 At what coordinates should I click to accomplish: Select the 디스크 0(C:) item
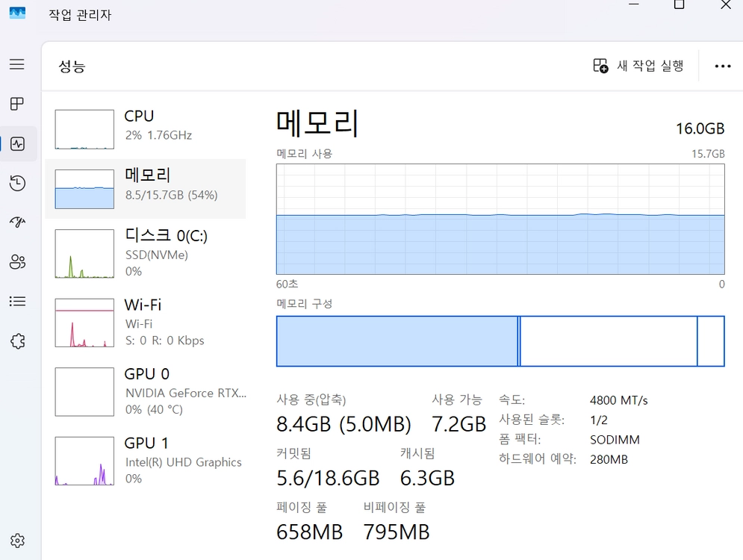coord(146,253)
